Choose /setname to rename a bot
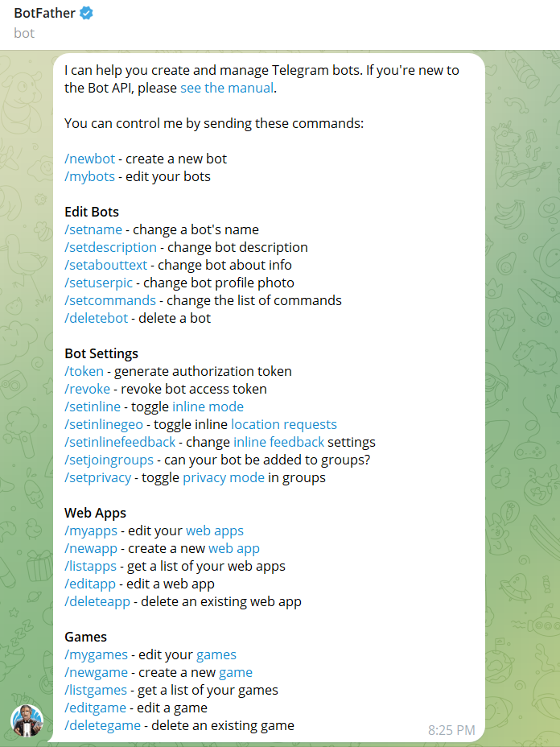Image resolution: width=560 pixels, height=747 pixels. (93, 229)
